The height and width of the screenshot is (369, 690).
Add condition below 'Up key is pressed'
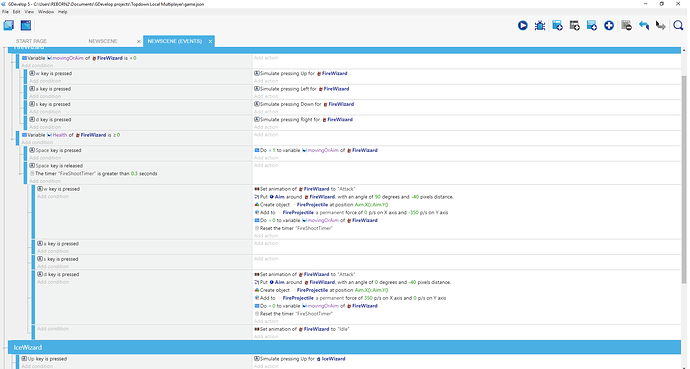pyautogui.click(x=37, y=366)
